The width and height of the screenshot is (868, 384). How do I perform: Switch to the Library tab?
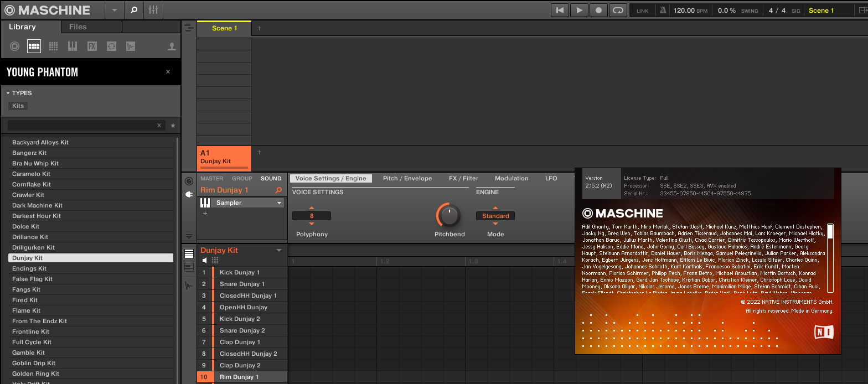point(22,27)
